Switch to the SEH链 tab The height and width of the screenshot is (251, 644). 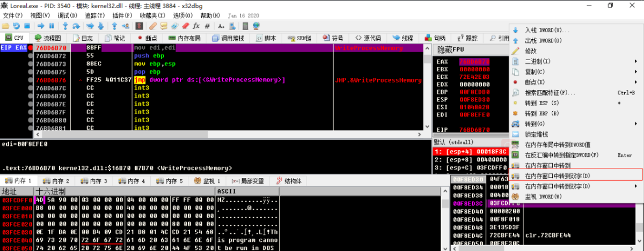[299, 38]
